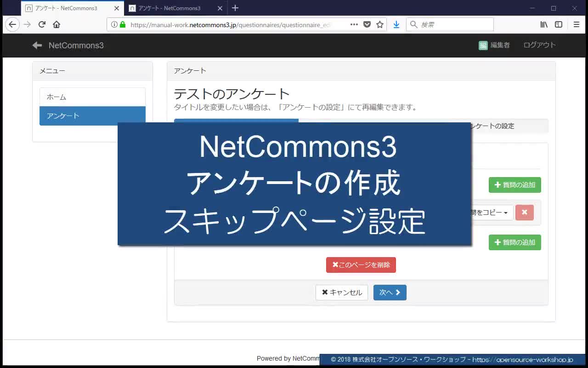Close the first アンケート tab
The image size is (588, 368).
116,8
